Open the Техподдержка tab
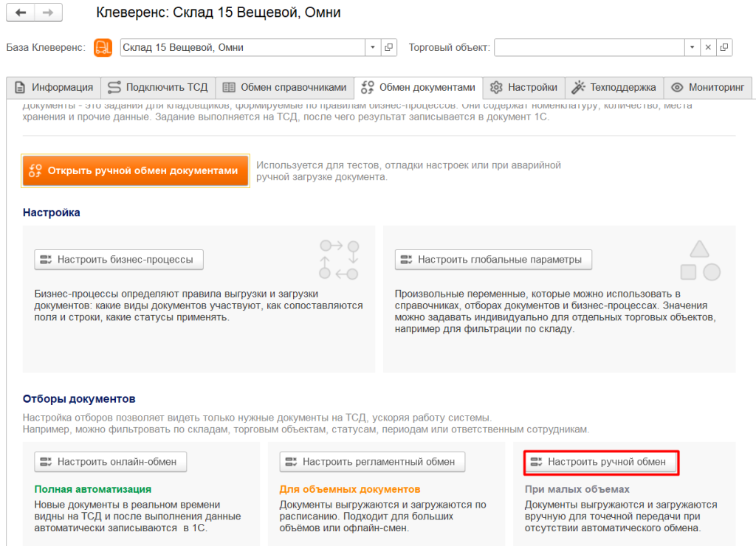 coord(614,87)
